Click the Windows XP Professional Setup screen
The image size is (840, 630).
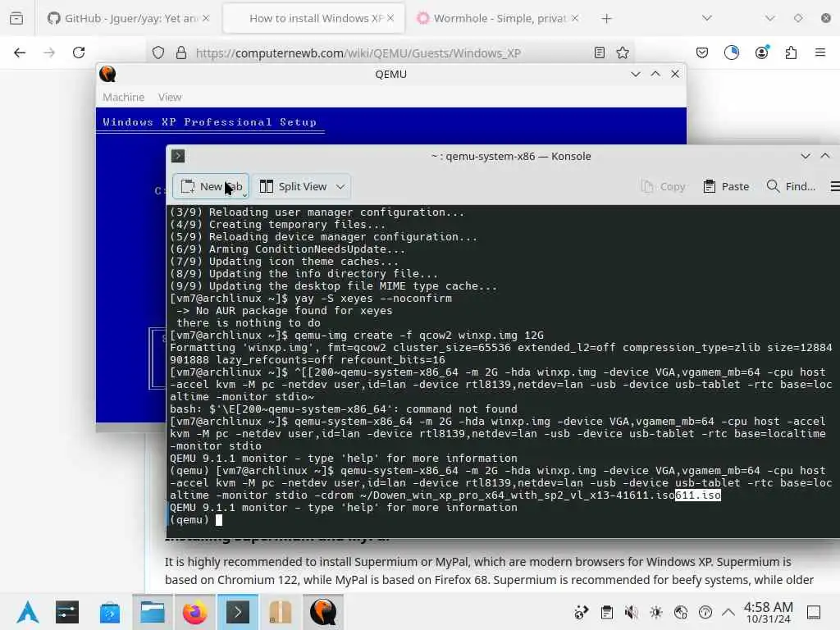(x=210, y=122)
